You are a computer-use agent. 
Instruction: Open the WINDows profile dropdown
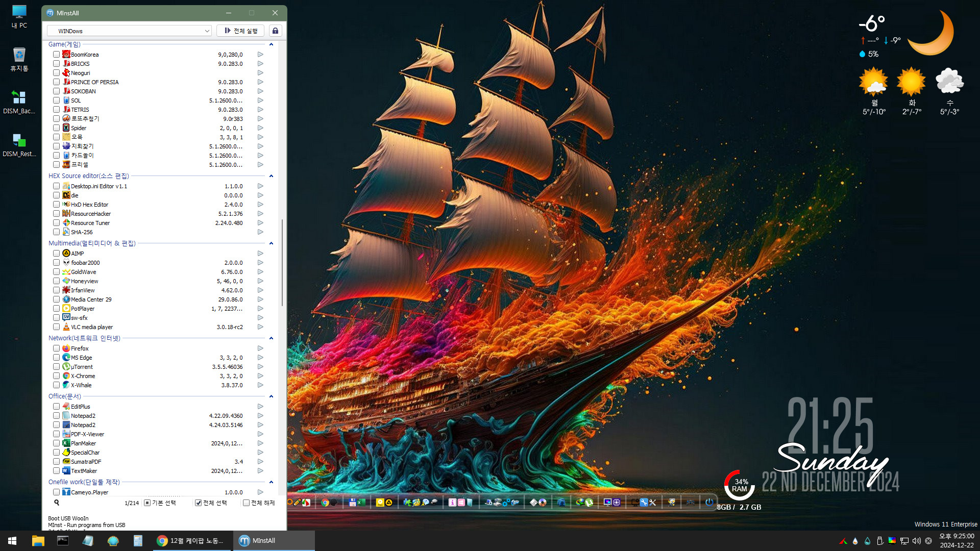pyautogui.click(x=129, y=31)
